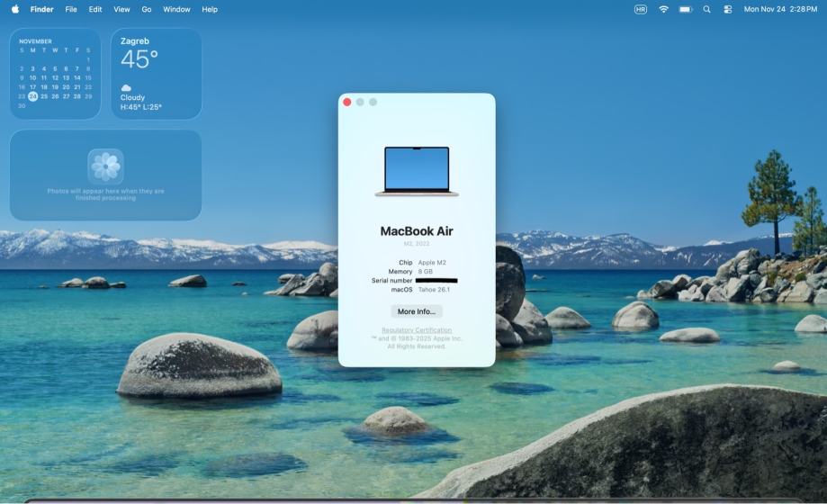Click the HR keyboard input source icon
Image resolution: width=827 pixels, height=504 pixels.
pyautogui.click(x=641, y=9)
